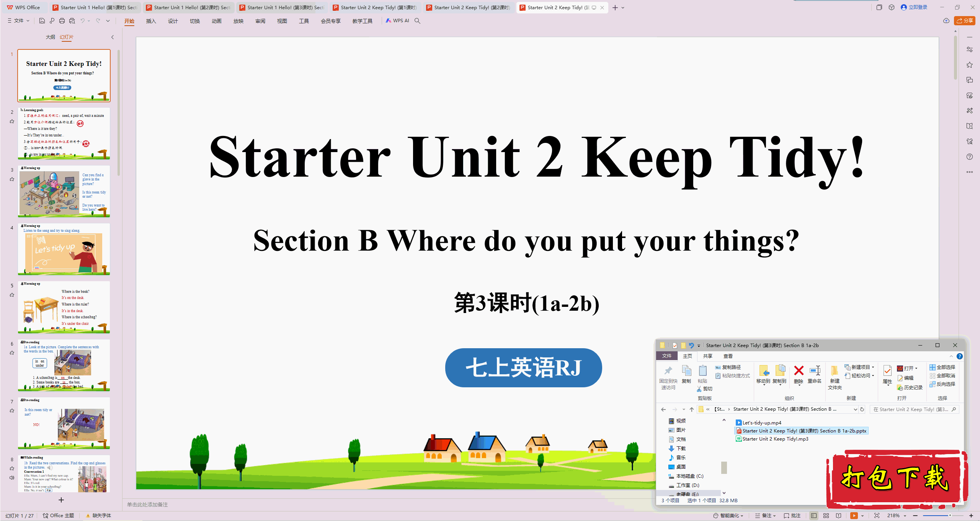Open slideshow options arrow beside play button
Viewport: 980px width, 521px height.
pos(862,516)
